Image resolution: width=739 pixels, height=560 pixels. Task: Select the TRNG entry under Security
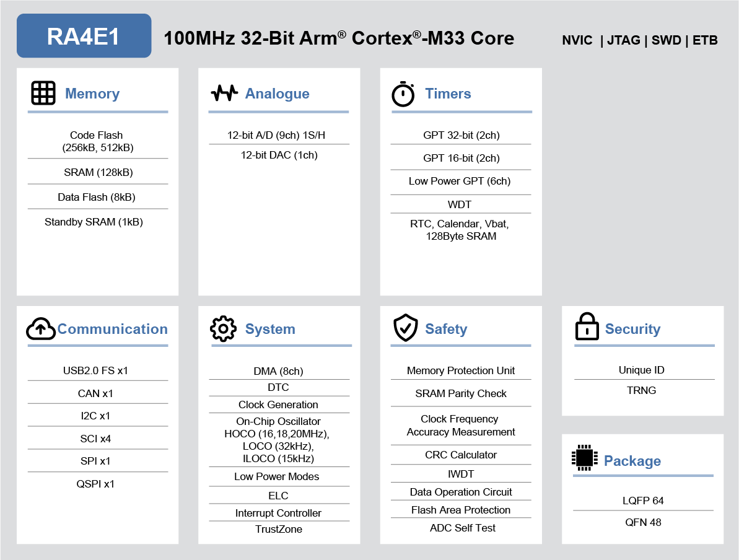642,390
